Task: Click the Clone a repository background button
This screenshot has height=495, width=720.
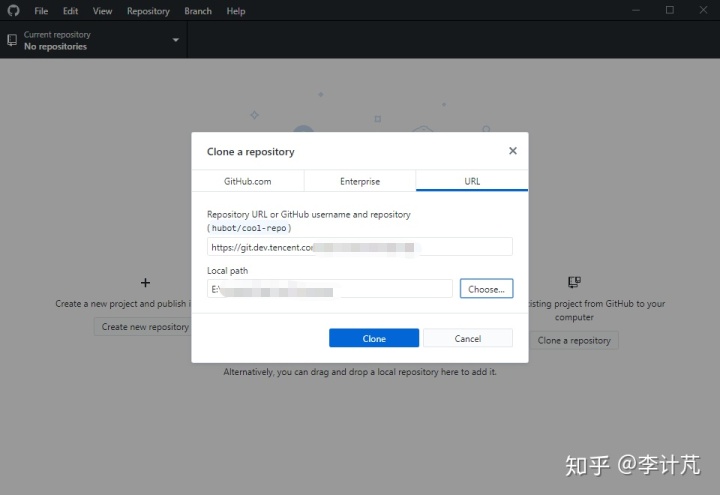Action: [x=574, y=340]
